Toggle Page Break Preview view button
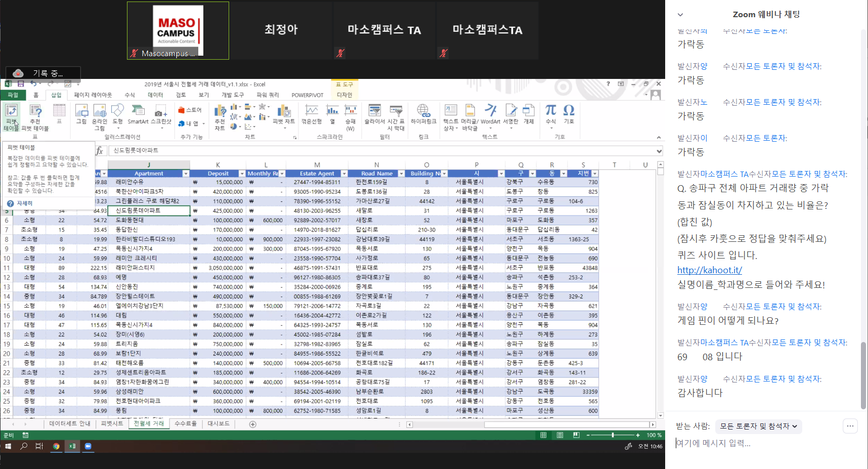Viewport: 868px width, 469px height. 576,435
